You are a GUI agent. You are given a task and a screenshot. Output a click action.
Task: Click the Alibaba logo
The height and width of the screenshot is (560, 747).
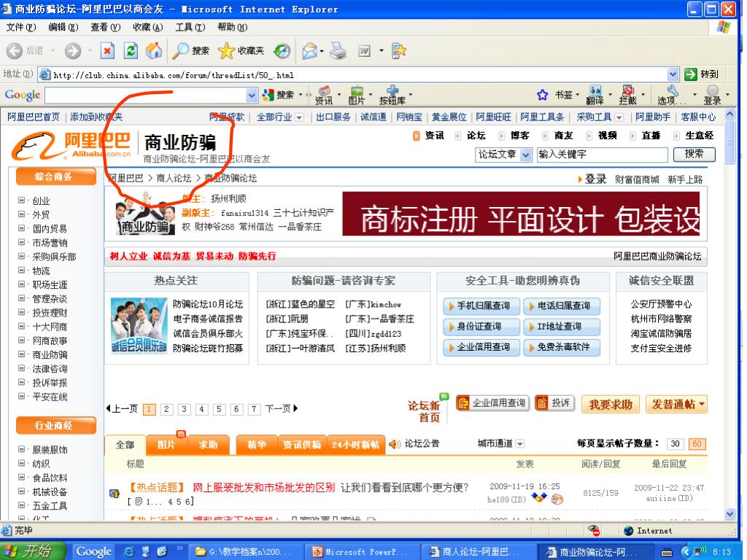click(x=71, y=145)
